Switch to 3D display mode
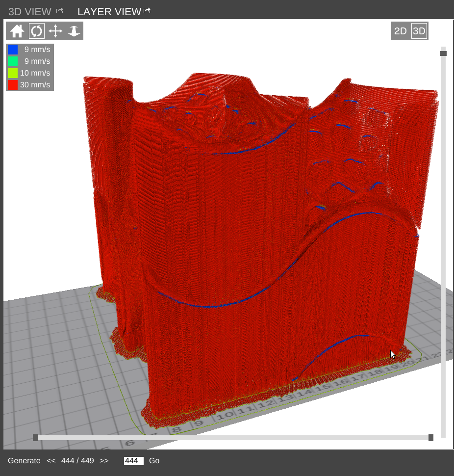The height and width of the screenshot is (476, 454). click(x=419, y=31)
